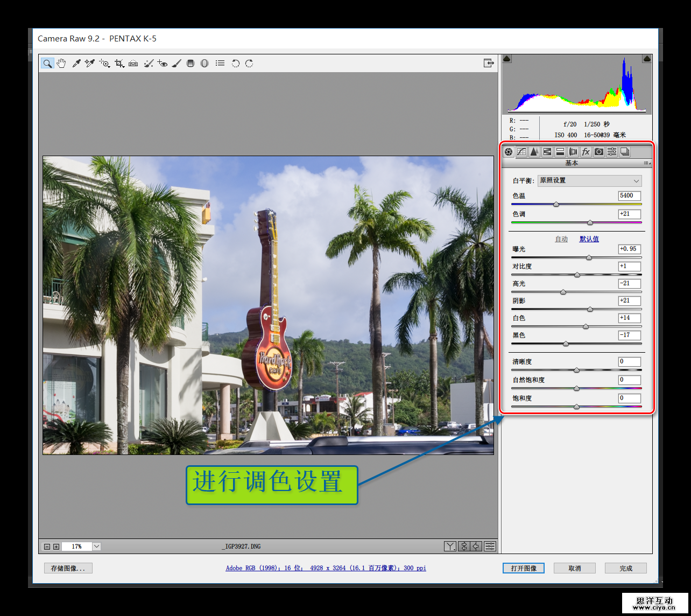This screenshot has width=691, height=616.
Task: Activate the Crop tool
Action: pyautogui.click(x=119, y=64)
